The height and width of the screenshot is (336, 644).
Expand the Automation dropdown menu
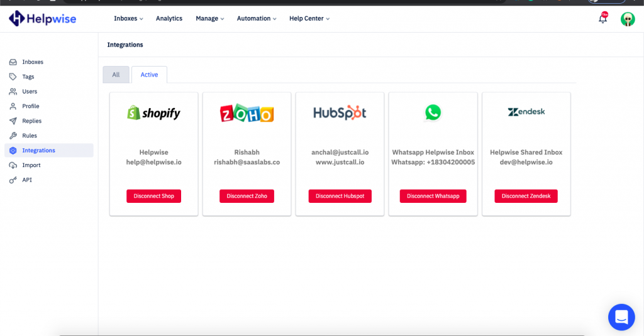(257, 18)
